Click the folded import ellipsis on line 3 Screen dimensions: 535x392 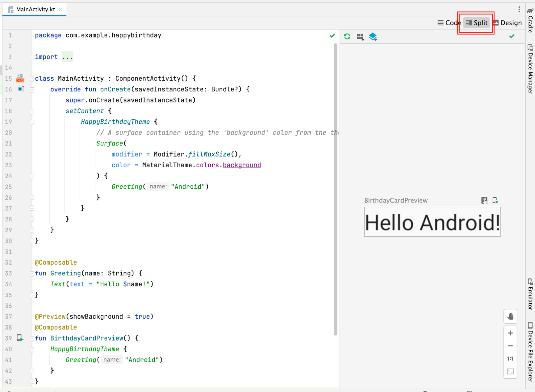pos(67,57)
